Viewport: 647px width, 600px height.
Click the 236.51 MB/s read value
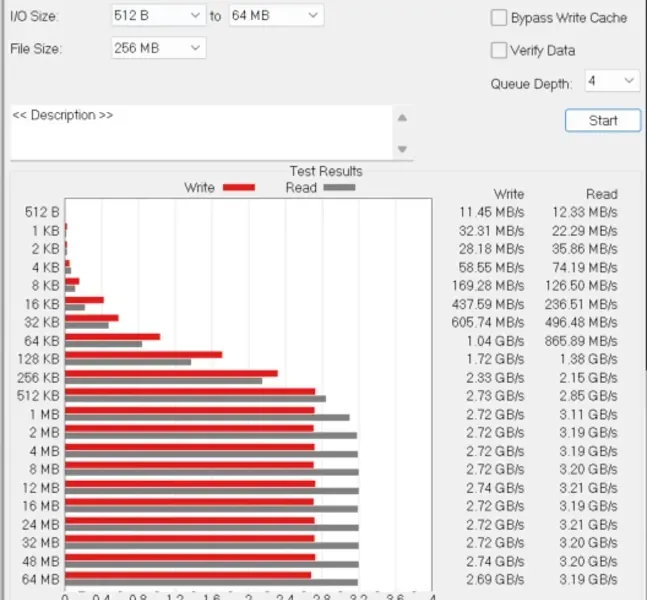[581, 304]
